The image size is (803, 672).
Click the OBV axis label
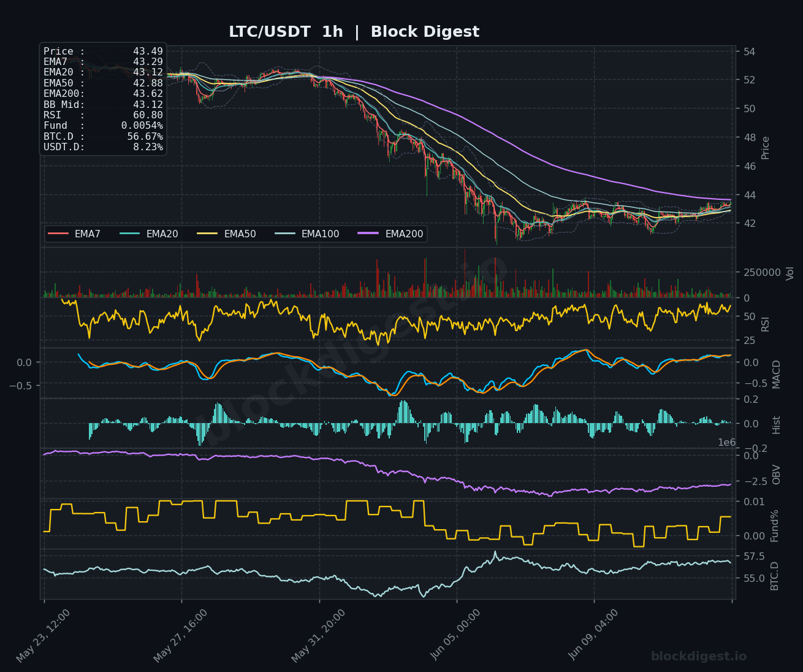[x=777, y=475]
